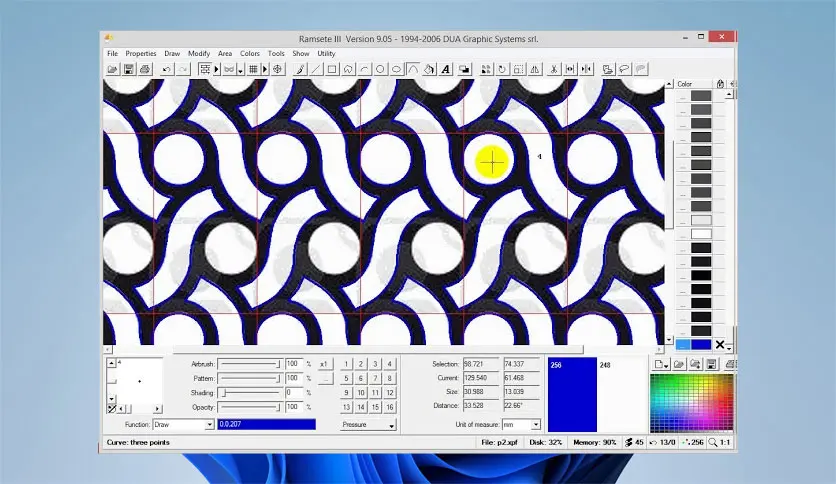Click the lasso selection toolbar icon
The width and height of the screenshot is (836, 484).
(624, 69)
